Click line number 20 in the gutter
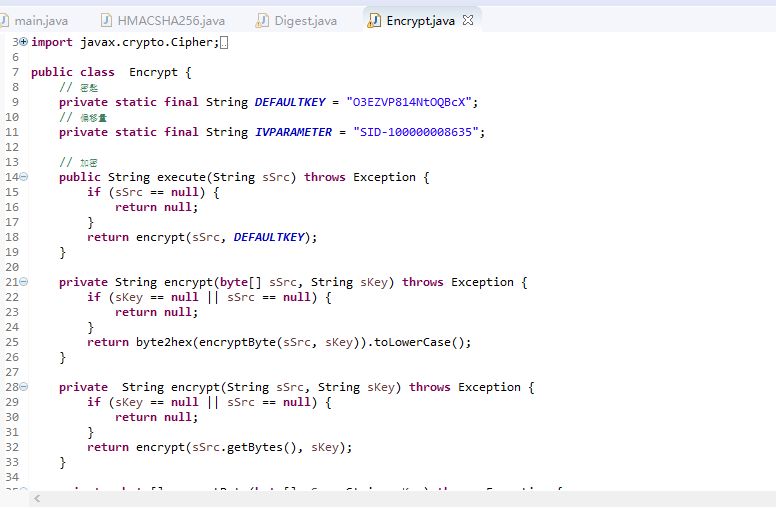This screenshot has height=509, width=776. point(12,267)
